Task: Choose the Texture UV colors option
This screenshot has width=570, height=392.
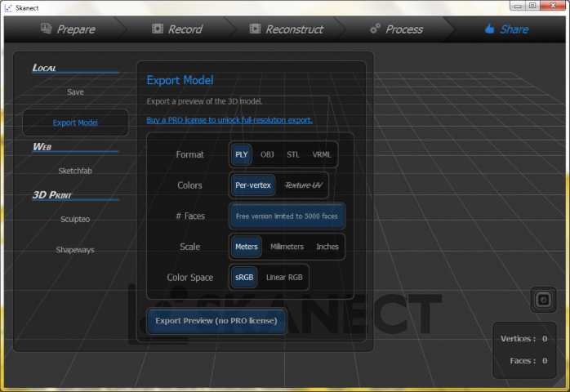Action: (x=304, y=185)
